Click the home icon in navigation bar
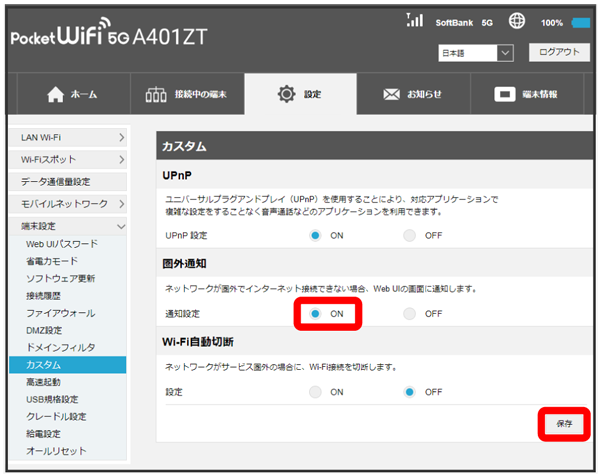 [56, 95]
